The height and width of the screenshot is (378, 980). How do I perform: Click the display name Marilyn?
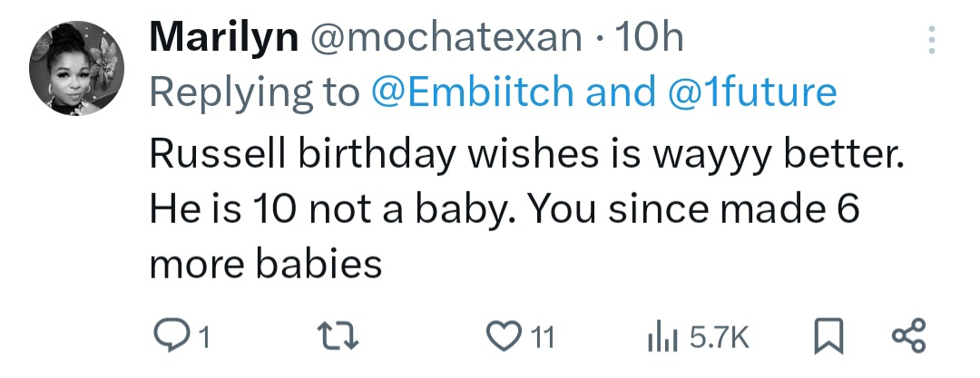coord(222,37)
